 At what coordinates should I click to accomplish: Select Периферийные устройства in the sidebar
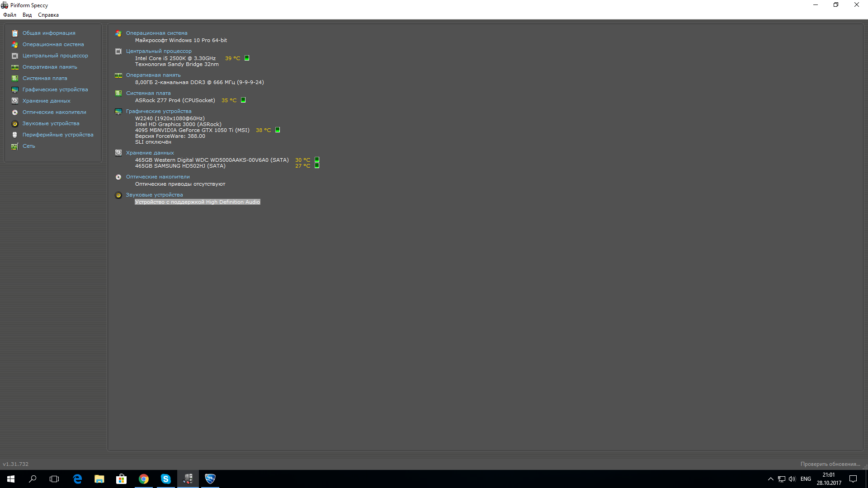pyautogui.click(x=58, y=135)
